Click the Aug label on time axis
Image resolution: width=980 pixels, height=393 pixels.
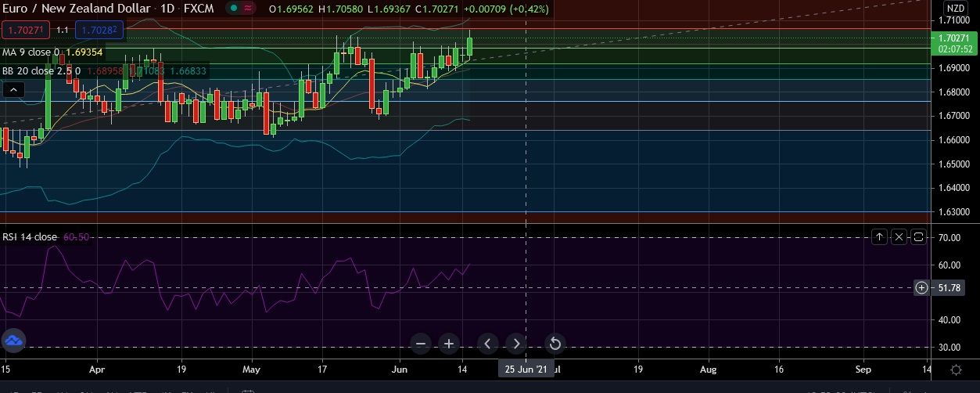tap(708, 369)
